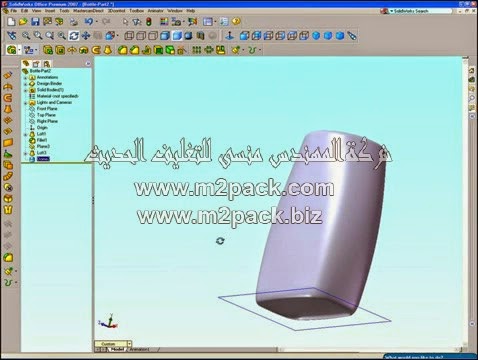Open the Reference Geometry dropdown arrow
Screen dimensions: 478x360
click(243, 50)
